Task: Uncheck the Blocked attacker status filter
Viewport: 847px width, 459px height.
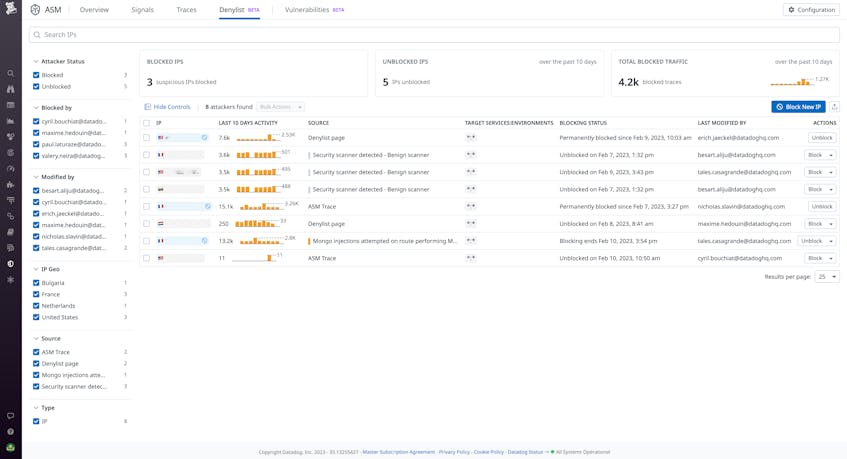Action: (x=36, y=75)
